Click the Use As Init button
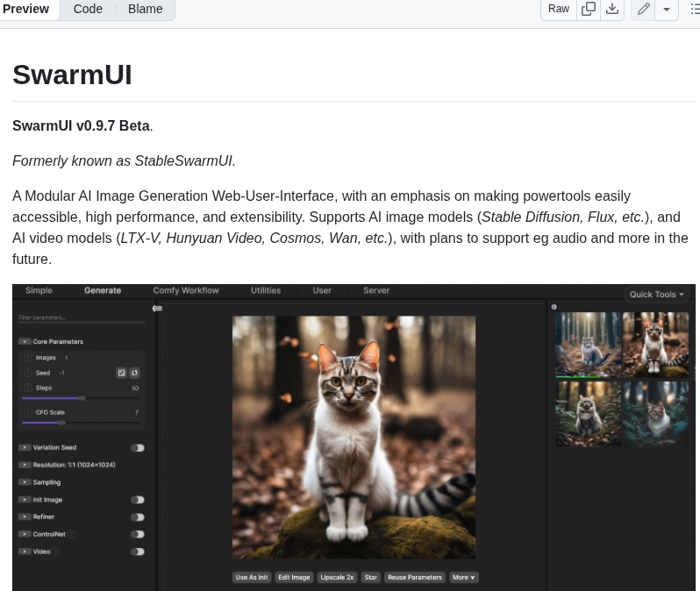The image size is (700, 591). click(x=252, y=577)
